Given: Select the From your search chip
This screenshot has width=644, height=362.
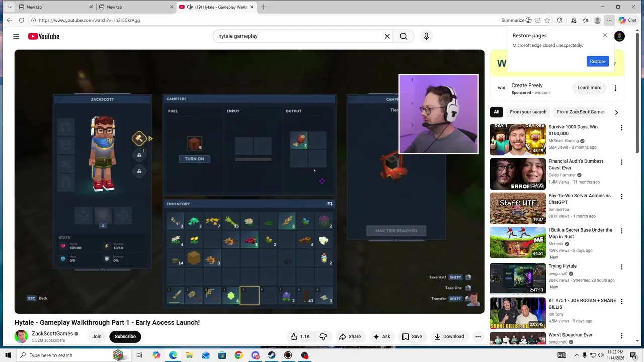Looking at the screenshot, I should point(528,112).
